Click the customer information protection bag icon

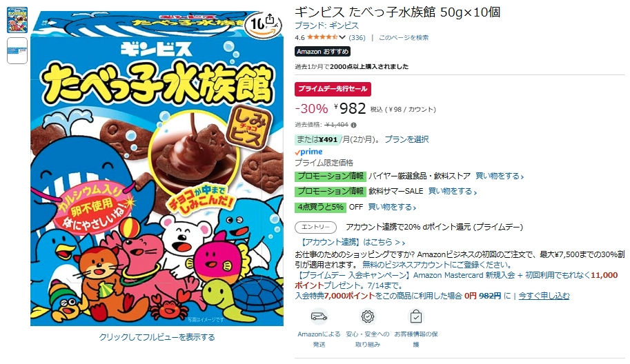(x=416, y=316)
